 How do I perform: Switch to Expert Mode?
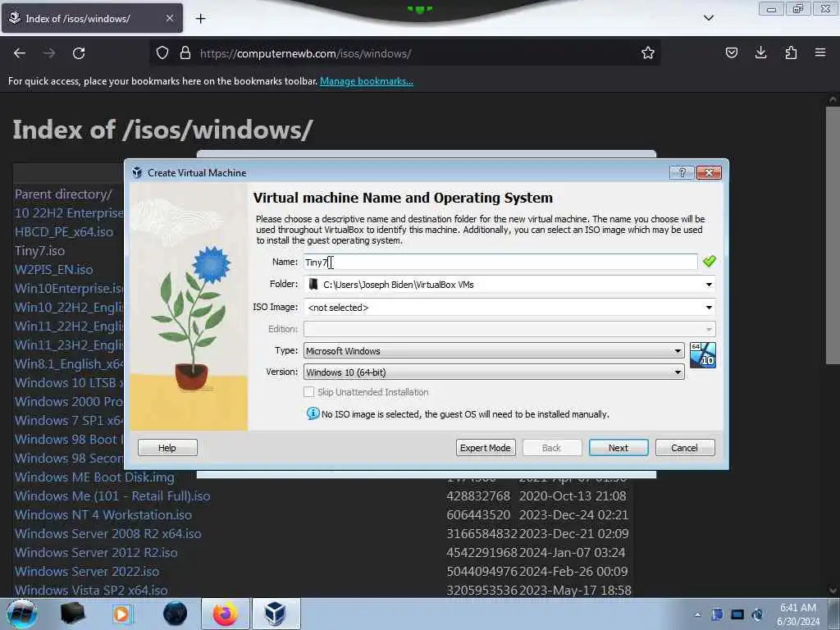coord(486,448)
